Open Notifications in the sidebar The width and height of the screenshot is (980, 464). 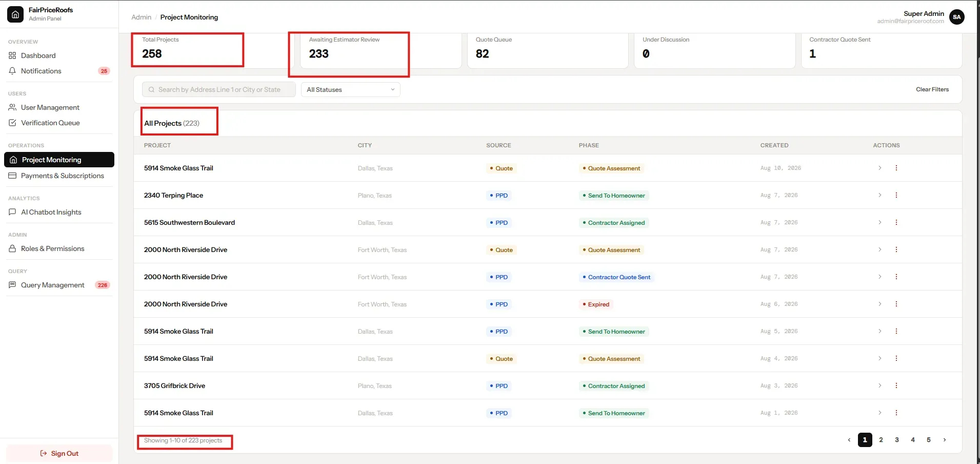point(59,71)
